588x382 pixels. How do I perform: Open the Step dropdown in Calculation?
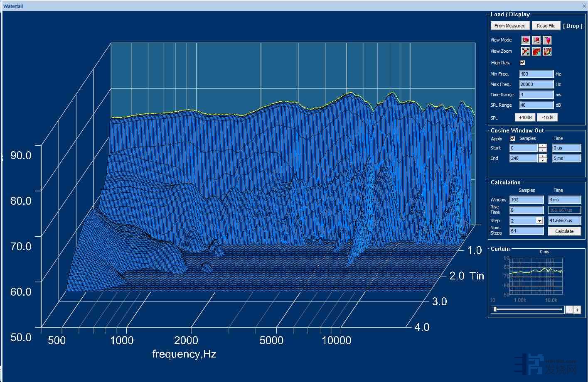[x=539, y=221]
